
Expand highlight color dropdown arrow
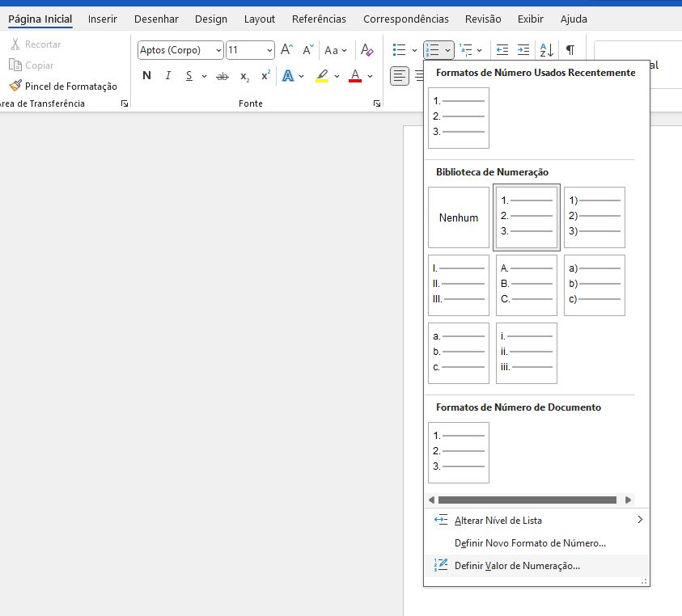(x=337, y=77)
